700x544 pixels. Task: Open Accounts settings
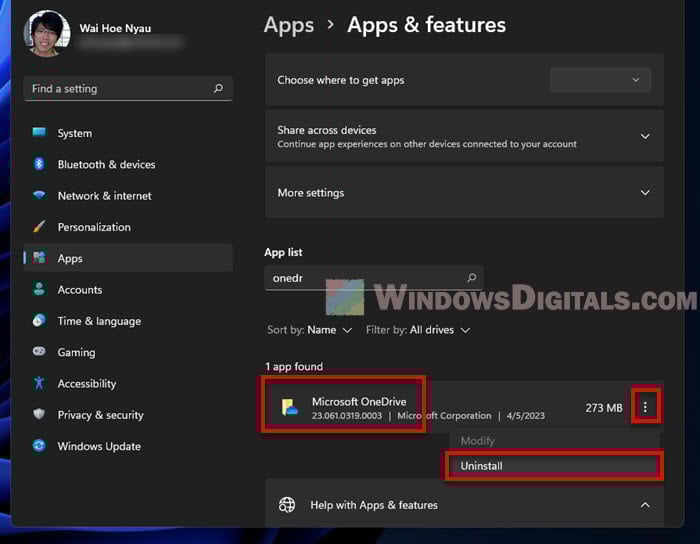[x=128, y=289]
